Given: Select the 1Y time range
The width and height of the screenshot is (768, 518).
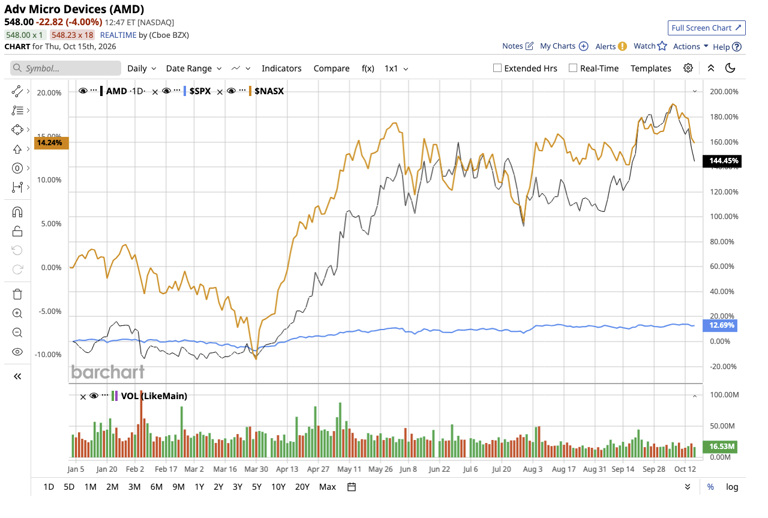Looking at the screenshot, I should 199,487.
